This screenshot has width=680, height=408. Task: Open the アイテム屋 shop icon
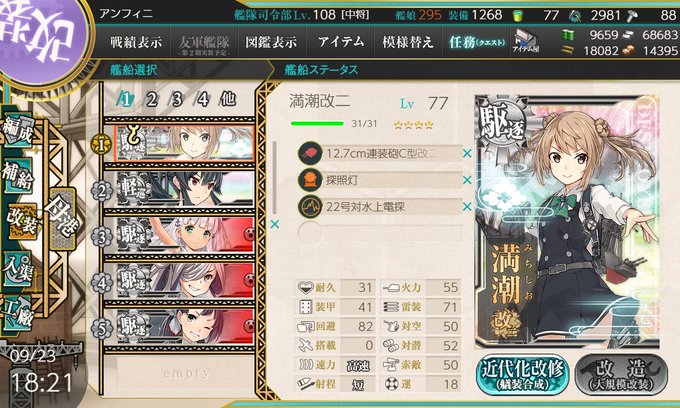[526, 41]
